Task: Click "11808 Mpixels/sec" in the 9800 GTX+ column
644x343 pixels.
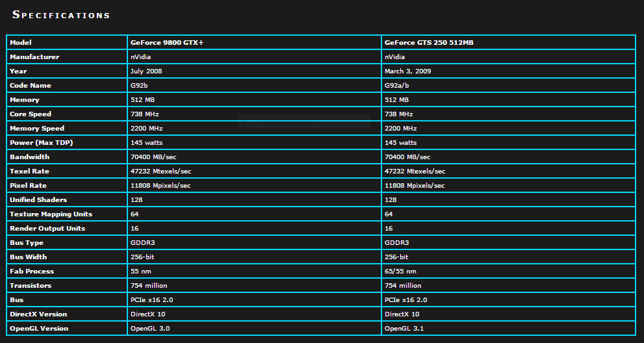Action: pos(161,185)
